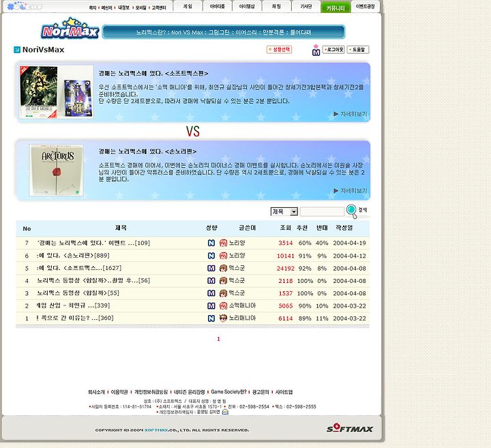
Task: Switch to the 이벤트광장 tab
Action: coord(365,6)
